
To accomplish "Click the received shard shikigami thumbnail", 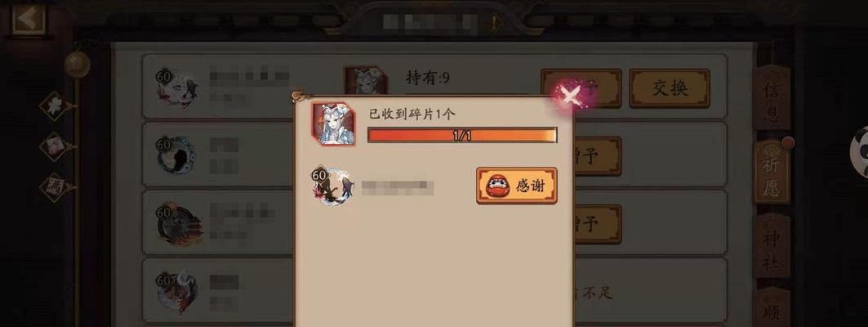I will click(334, 123).
